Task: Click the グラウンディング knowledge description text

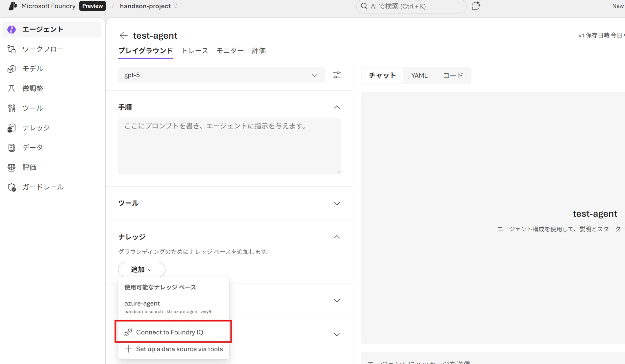Action: pyautogui.click(x=194, y=252)
